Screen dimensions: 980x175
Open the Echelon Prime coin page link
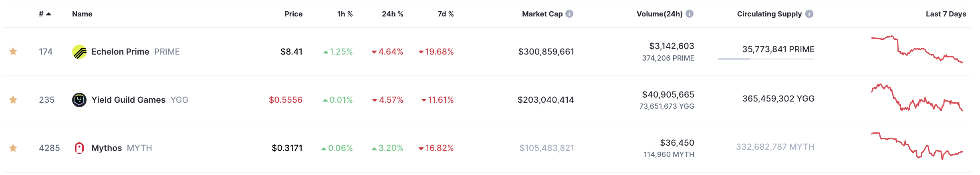click(x=120, y=52)
